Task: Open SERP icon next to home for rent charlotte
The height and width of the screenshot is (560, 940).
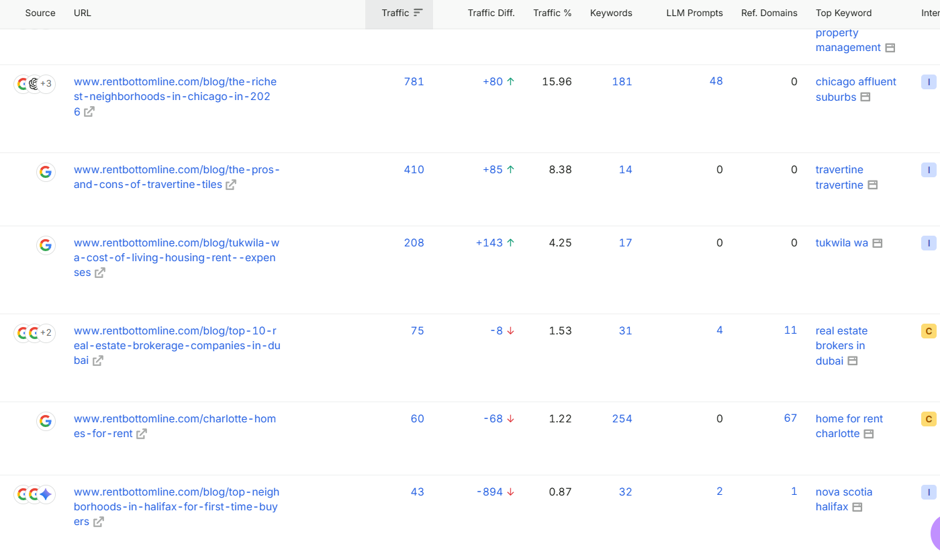Action: pos(869,434)
